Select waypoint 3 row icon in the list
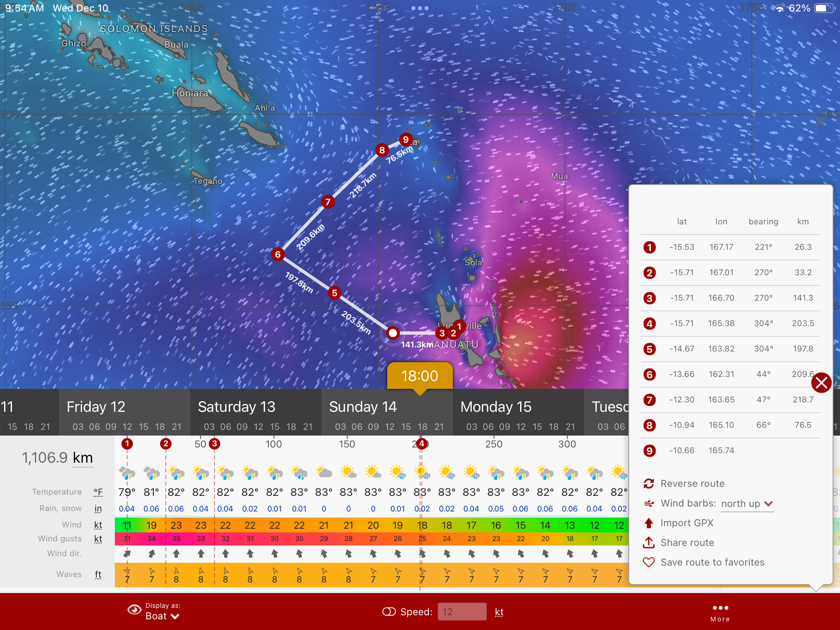840x630 pixels. coord(649,298)
